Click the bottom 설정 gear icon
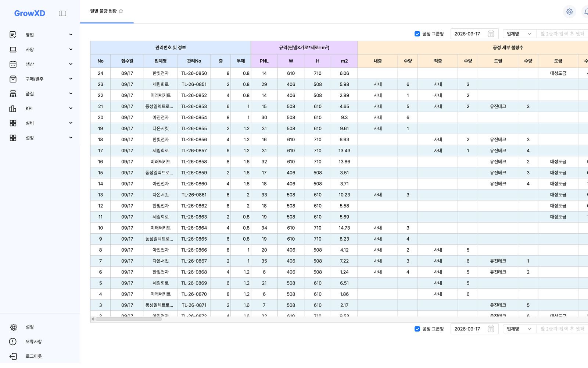588x368 pixels. 13,327
